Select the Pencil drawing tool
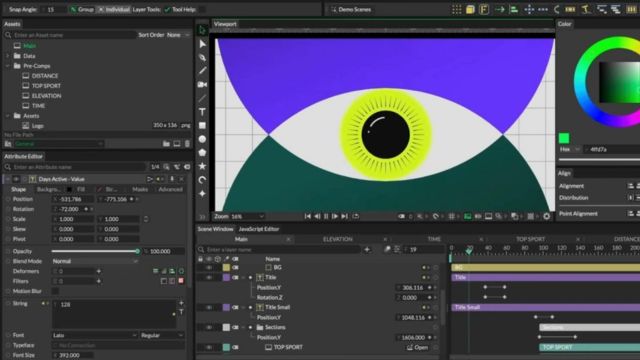This screenshot has height=360, width=640. pyautogui.click(x=202, y=71)
